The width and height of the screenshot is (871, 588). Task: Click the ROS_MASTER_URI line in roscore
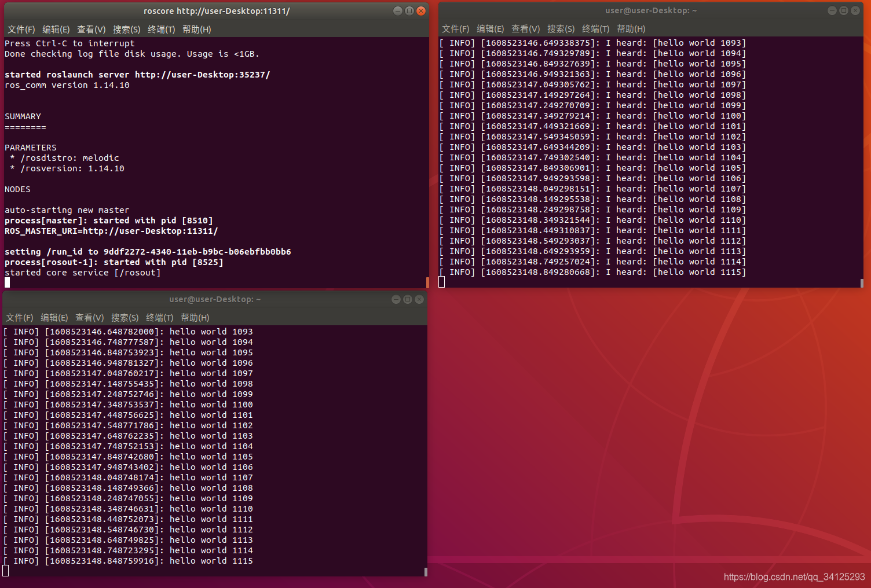tap(111, 231)
